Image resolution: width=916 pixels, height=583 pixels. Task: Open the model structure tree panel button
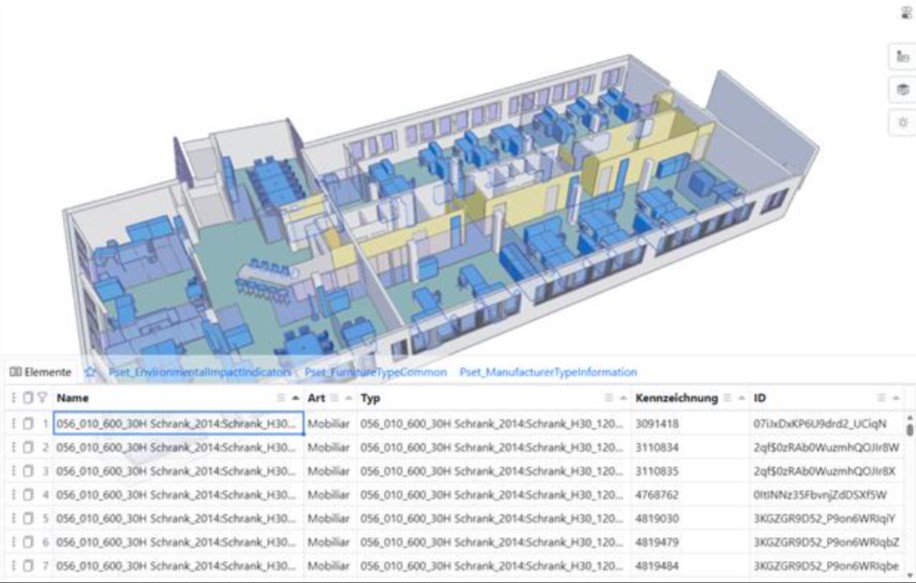click(901, 57)
